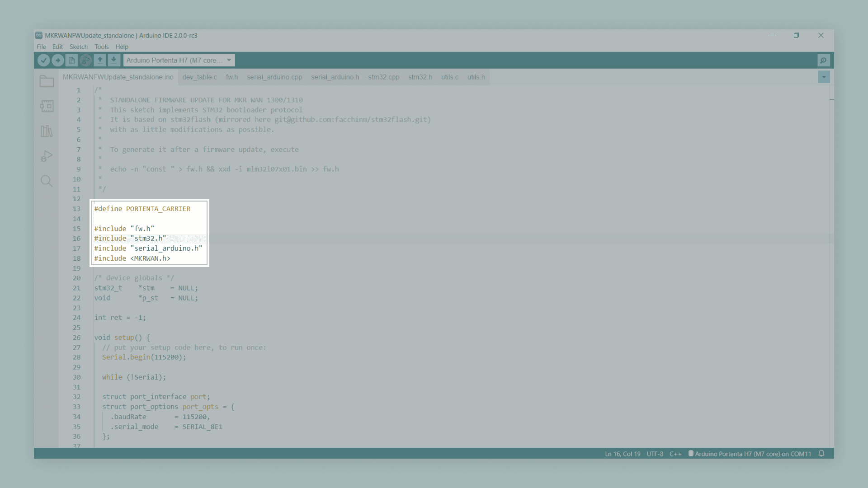
Task: Open the Search sidebar panel
Action: click(x=47, y=181)
